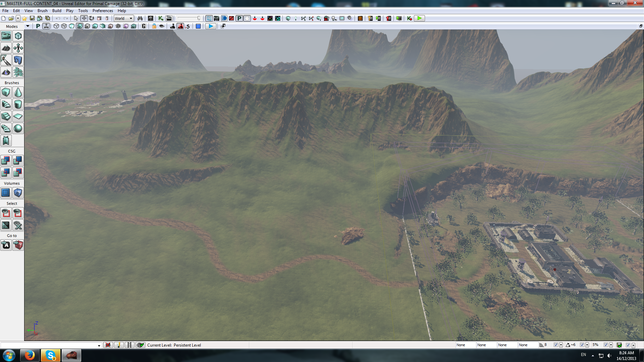644x362 pixels.
Task: Select Terrain editing mode icon
Action: click(x=6, y=48)
